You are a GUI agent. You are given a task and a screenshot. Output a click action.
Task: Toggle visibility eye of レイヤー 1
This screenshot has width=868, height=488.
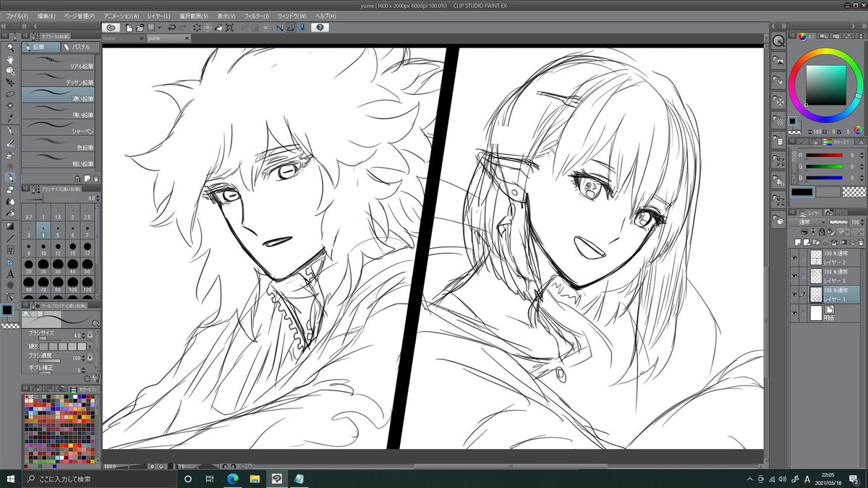[794, 294]
